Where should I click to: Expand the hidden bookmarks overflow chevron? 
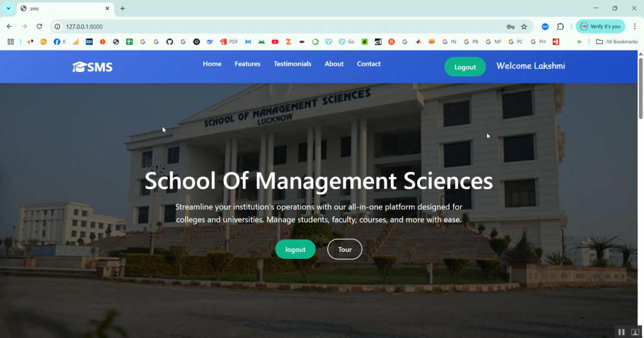(579, 42)
